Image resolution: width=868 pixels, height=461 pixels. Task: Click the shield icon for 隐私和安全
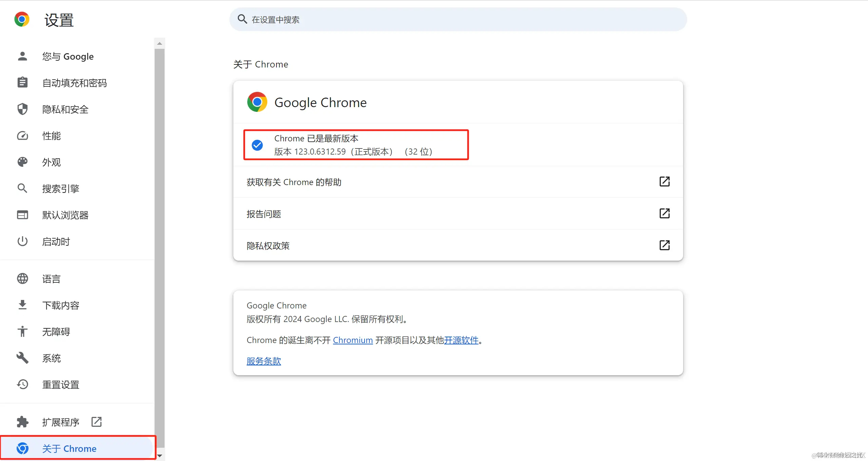coord(22,109)
